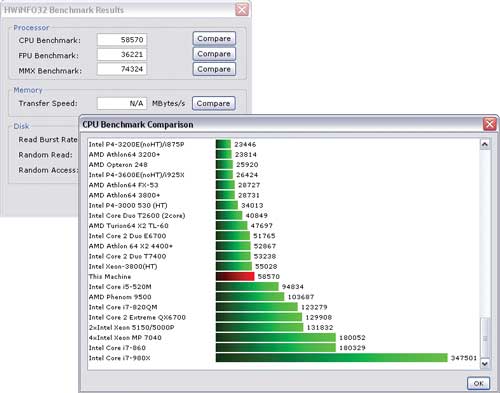Click the FPU Benchmark value field 36221
The height and width of the screenshot is (393, 500).
[122, 55]
